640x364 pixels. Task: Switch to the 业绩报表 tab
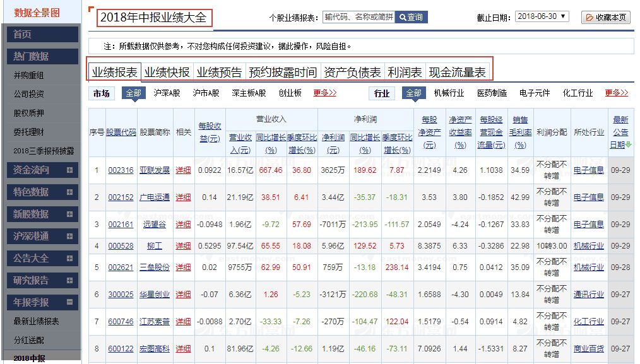click(x=115, y=72)
